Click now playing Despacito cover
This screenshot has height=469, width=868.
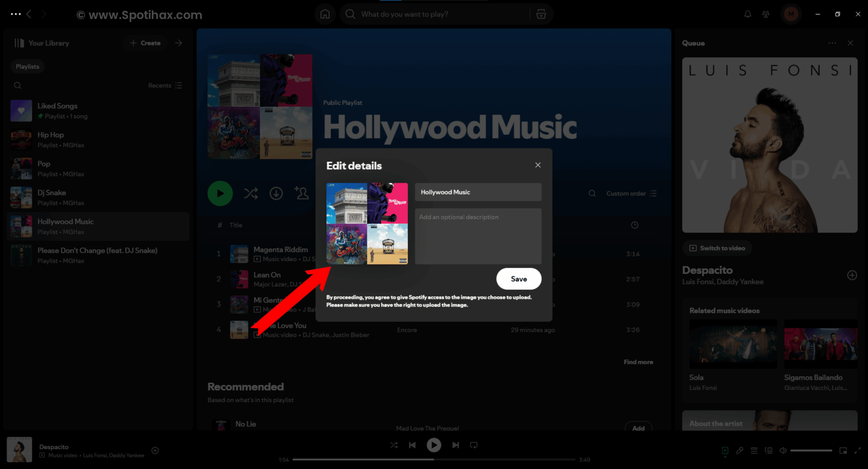19,449
